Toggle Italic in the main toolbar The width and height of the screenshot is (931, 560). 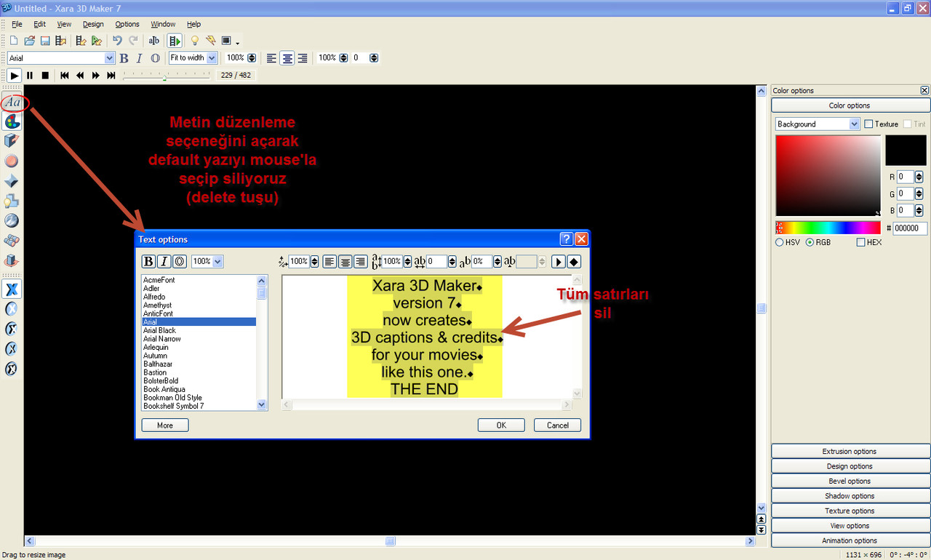[140, 58]
